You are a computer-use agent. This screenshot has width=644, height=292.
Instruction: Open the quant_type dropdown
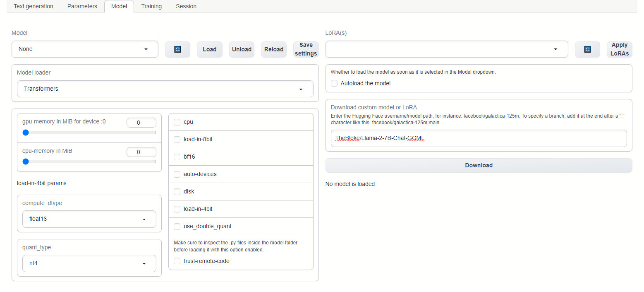click(89, 263)
